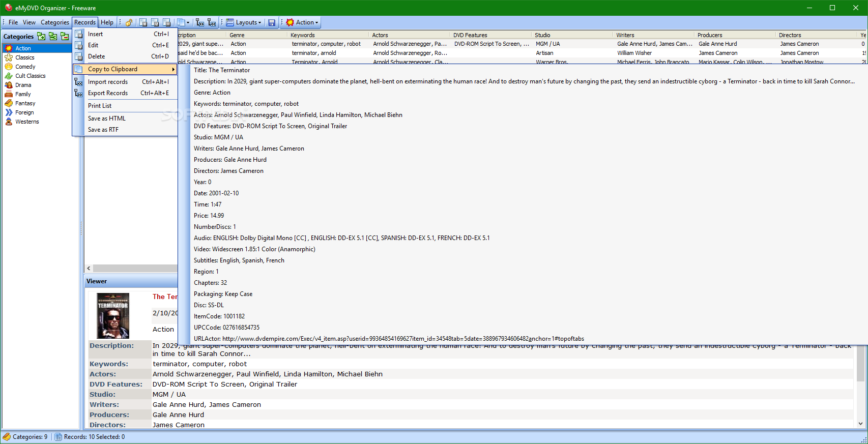Open the Layouts dropdown
Image resolution: width=868 pixels, height=444 pixels.
pyautogui.click(x=244, y=22)
